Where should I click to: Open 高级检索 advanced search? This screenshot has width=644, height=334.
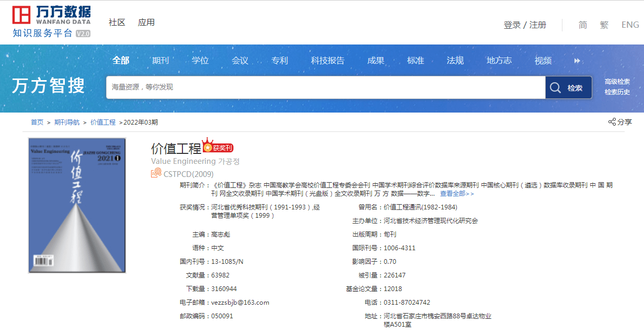pos(617,82)
